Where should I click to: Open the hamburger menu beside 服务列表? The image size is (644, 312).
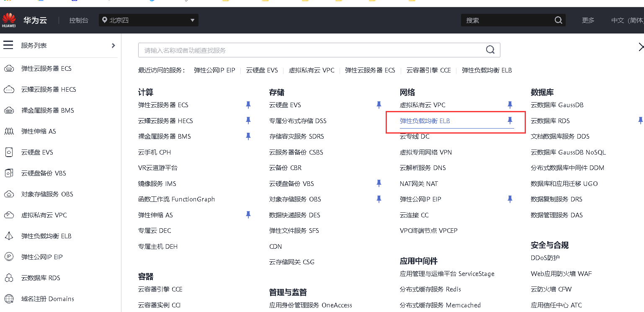[8, 45]
